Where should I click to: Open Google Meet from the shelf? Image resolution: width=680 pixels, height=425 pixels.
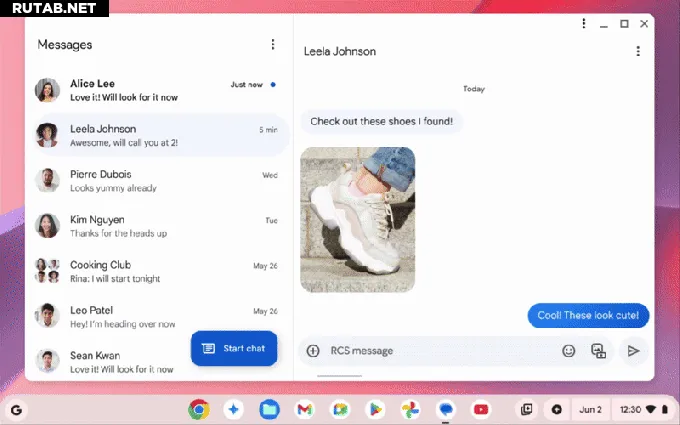340,409
